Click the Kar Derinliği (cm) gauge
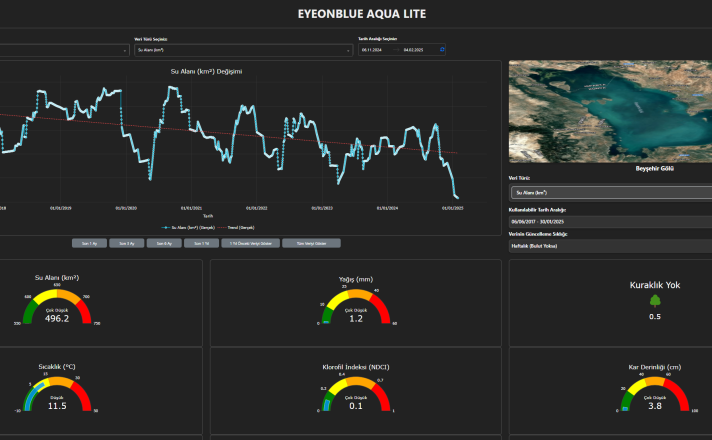The image size is (712, 440). (655, 394)
